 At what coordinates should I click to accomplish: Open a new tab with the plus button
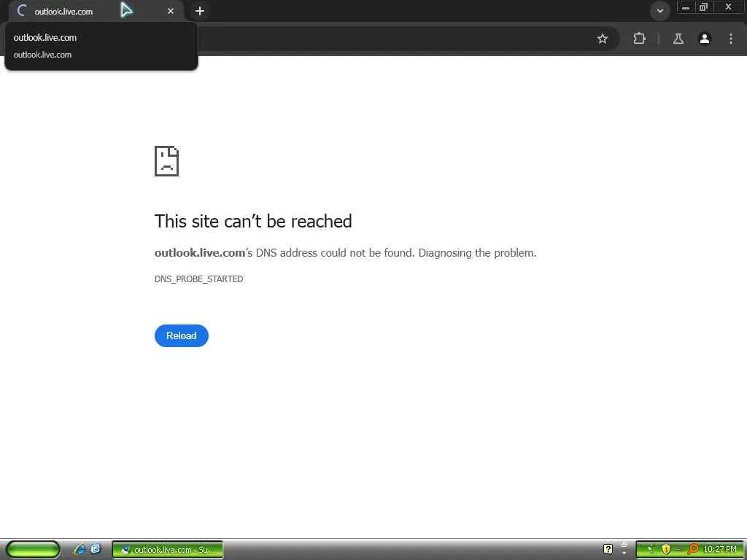click(200, 11)
